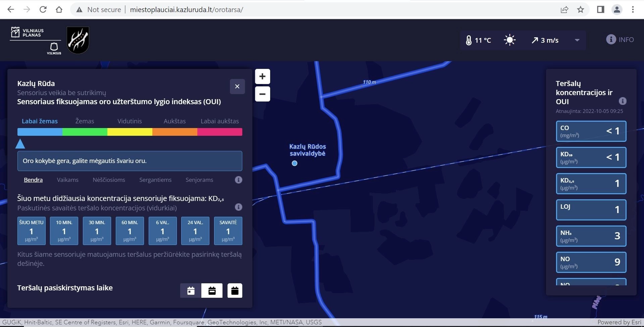Open the browser home page
Viewport: 644px width, 327px height.
[59, 9]
